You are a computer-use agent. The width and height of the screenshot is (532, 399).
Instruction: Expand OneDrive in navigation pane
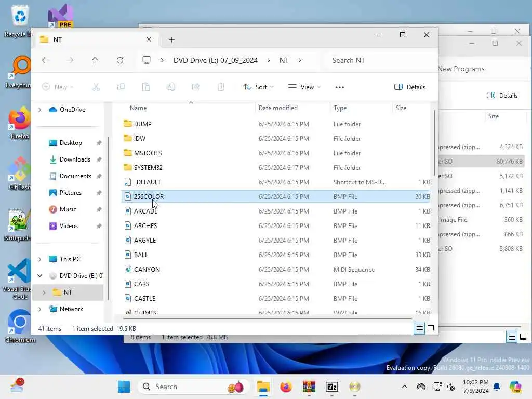pos(39,110)
